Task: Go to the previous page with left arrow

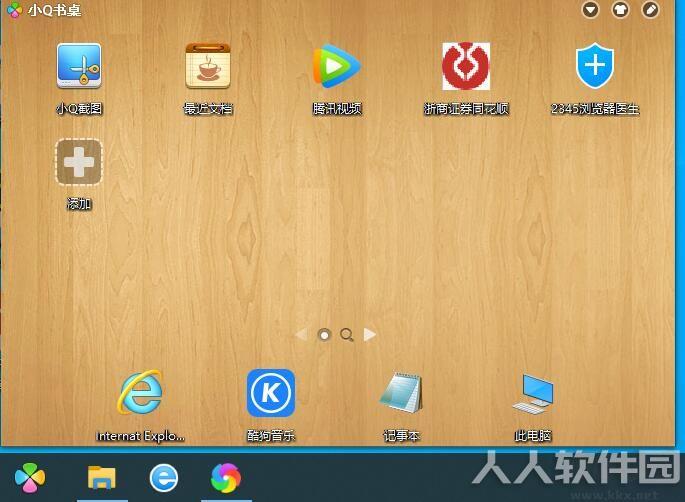Action: tap(301, 335)
